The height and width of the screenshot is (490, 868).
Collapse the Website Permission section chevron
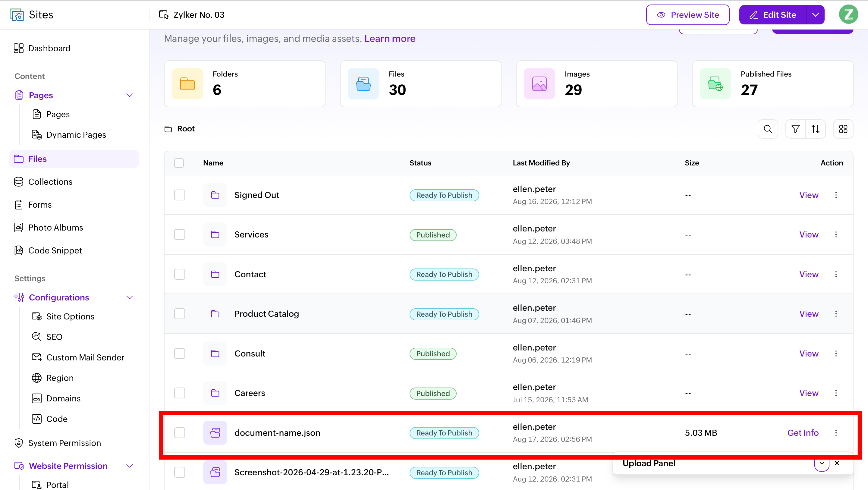click(x=129, y=466)
